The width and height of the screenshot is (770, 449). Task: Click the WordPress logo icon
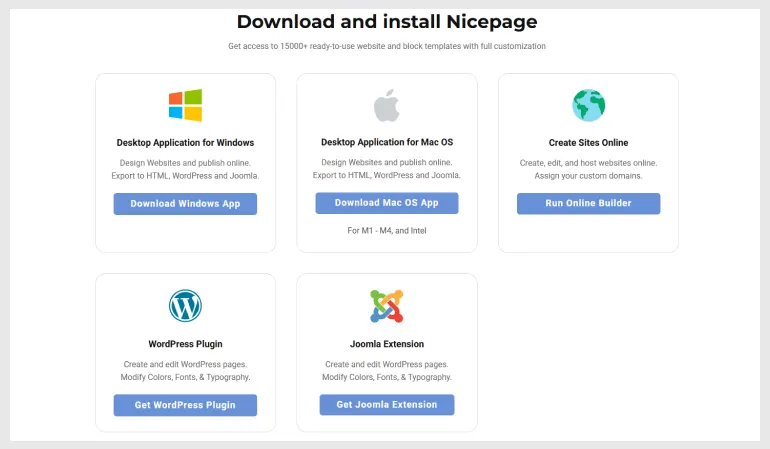tap(185, 306)
